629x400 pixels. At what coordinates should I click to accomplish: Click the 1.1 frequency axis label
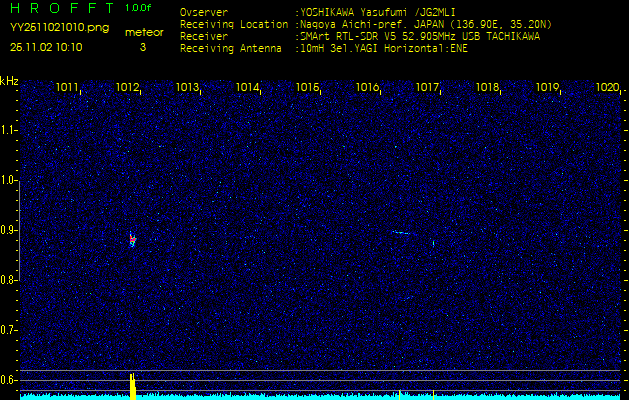[9, 130]
